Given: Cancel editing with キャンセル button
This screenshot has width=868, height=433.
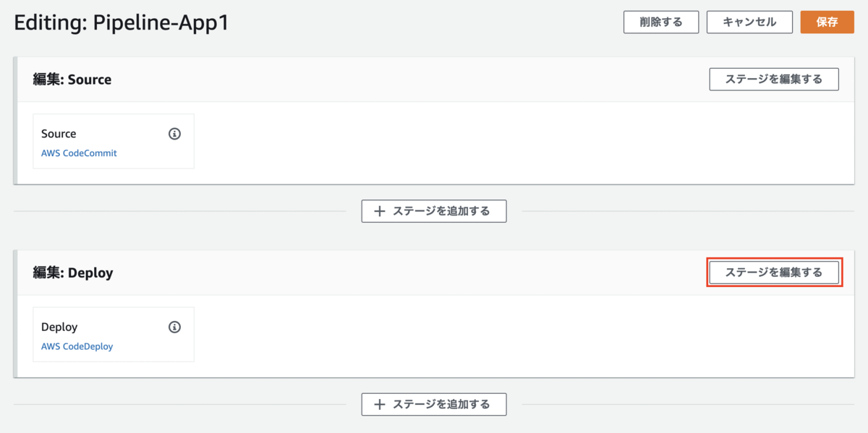Looking at the screenshot, I should click(749, 22).
